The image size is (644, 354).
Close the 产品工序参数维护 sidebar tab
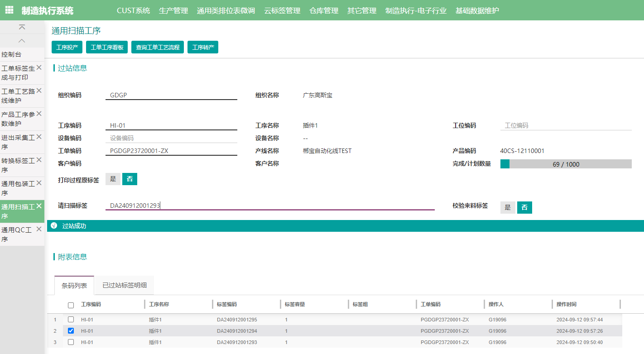pos(39,114)
